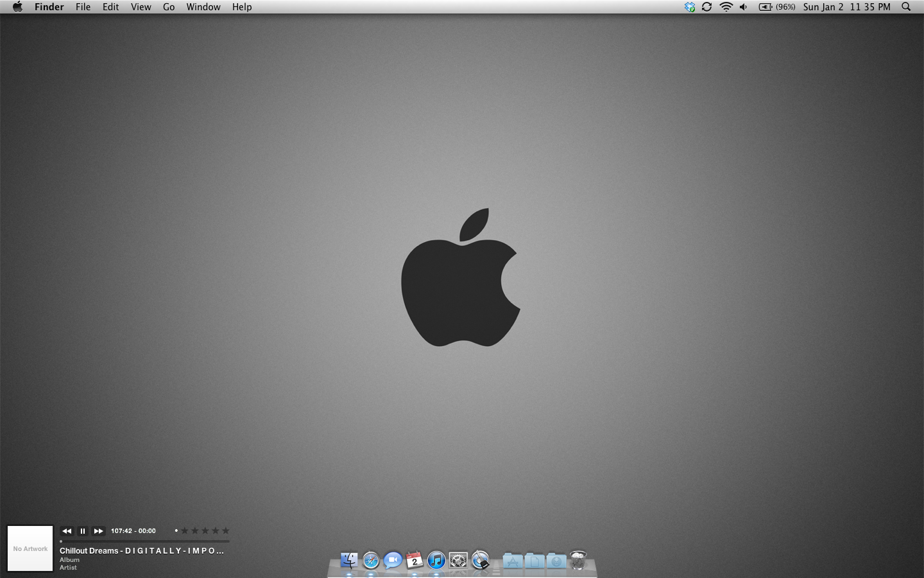
Task: Open the Window menu
Action: [203, 7]
